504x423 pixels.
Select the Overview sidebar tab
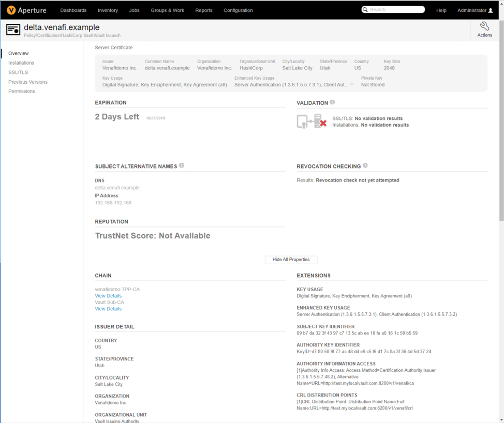pos(19,53)
